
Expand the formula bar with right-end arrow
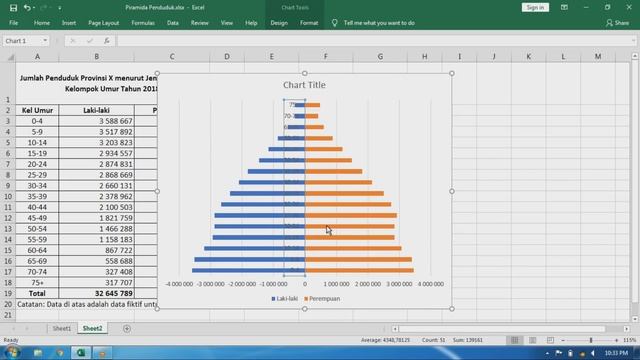[633, 41]
